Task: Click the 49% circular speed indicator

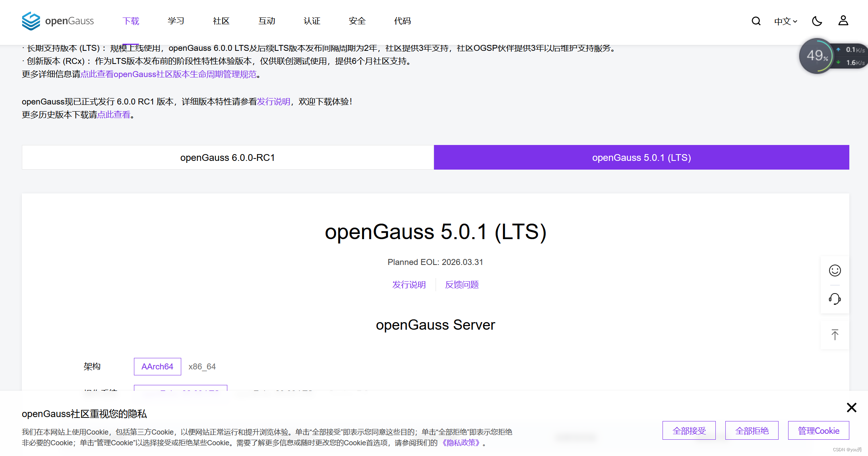Action: [x=818, y=56]
